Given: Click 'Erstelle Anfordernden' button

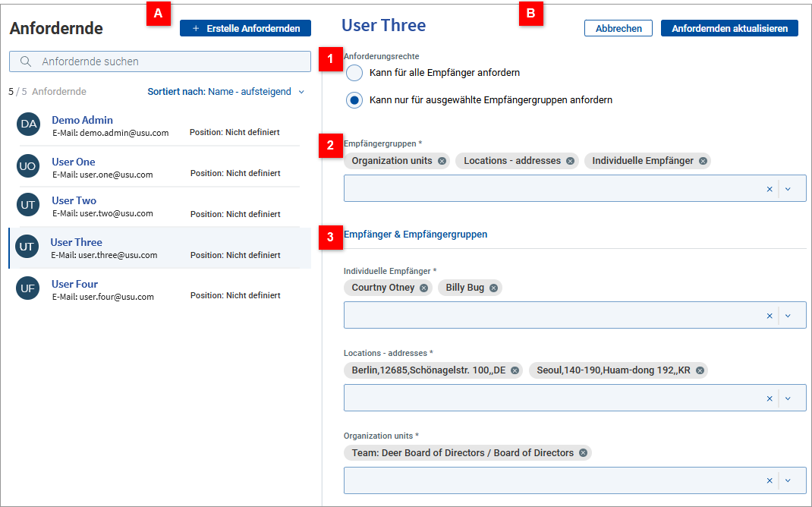Looking at the screenshot, I should click(245, 29).
